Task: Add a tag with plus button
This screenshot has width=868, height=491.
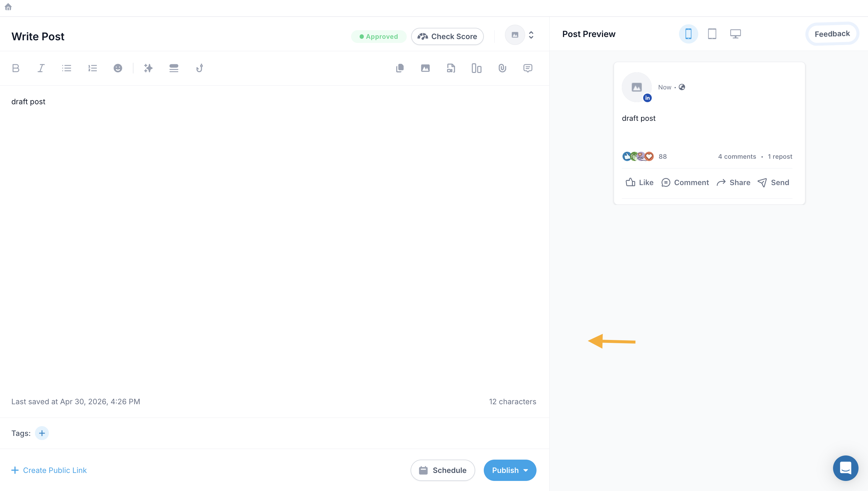Action: click(x=42, y=433)
